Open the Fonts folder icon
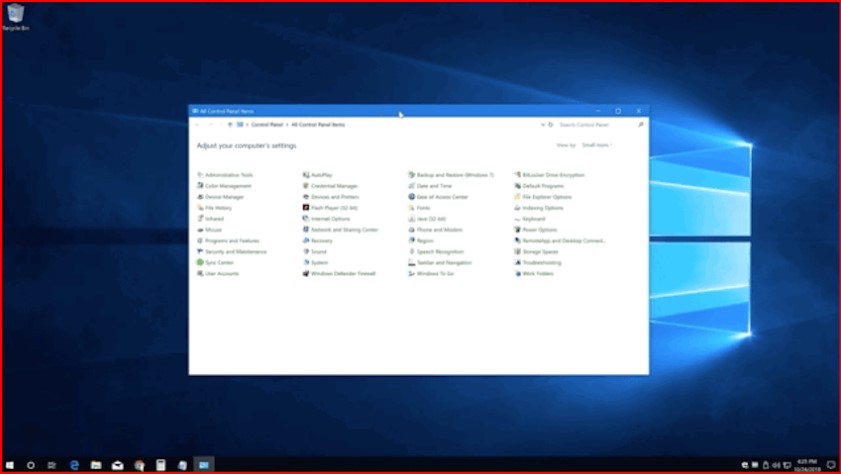The width and height of the screenshot is (841, 474). pos(411,208)
